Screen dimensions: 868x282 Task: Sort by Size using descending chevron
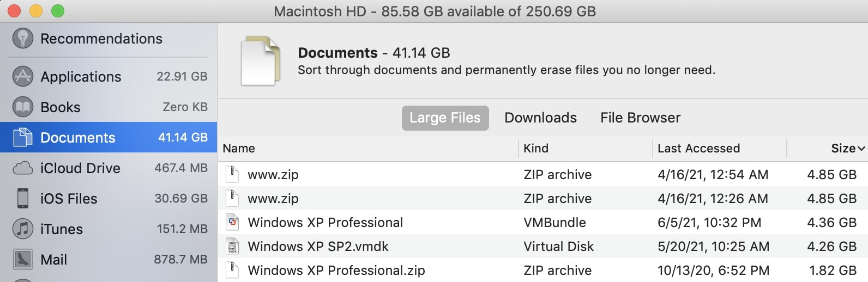861,149
